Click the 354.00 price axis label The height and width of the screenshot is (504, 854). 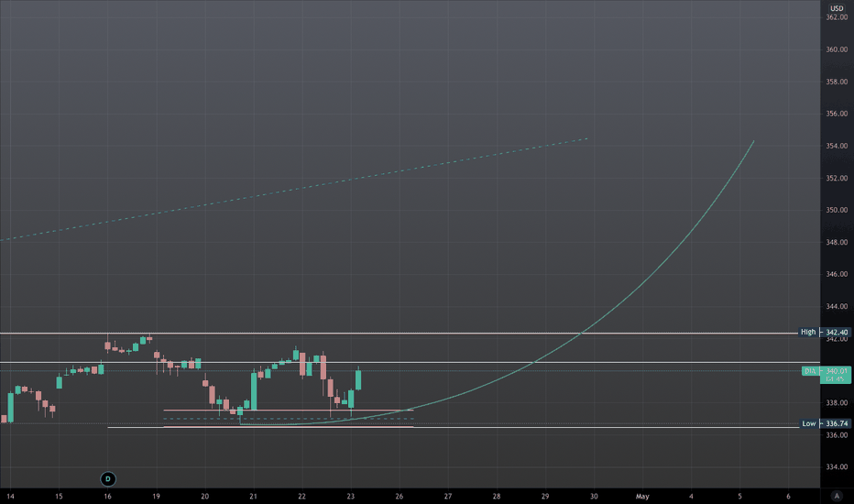click(837, 146)
